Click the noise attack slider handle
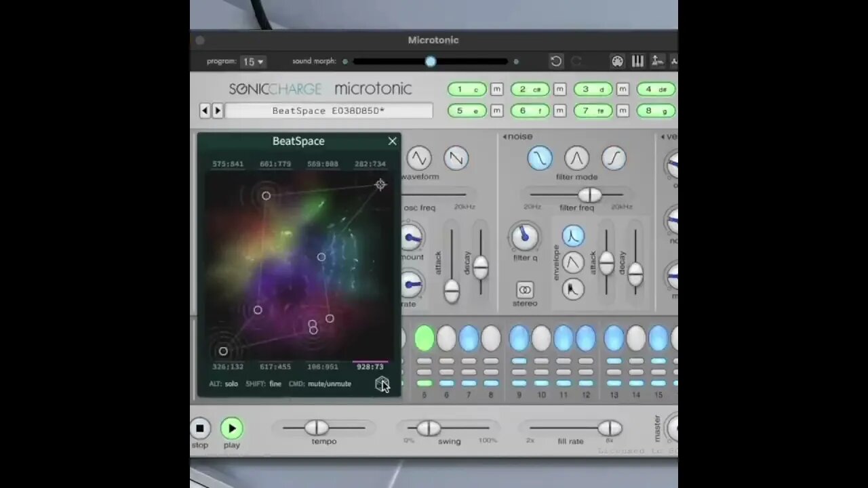 coord(606,263)
